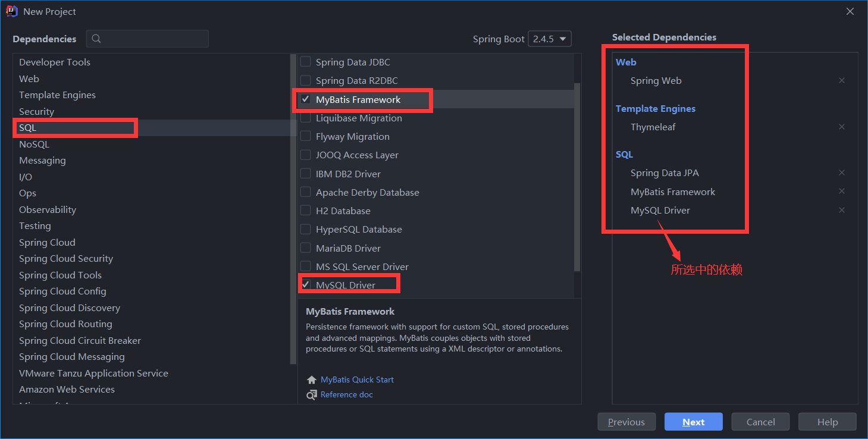Click the dependency list scrollbar
This screenshot has width=868, height=439.
(x=577, y=177)
